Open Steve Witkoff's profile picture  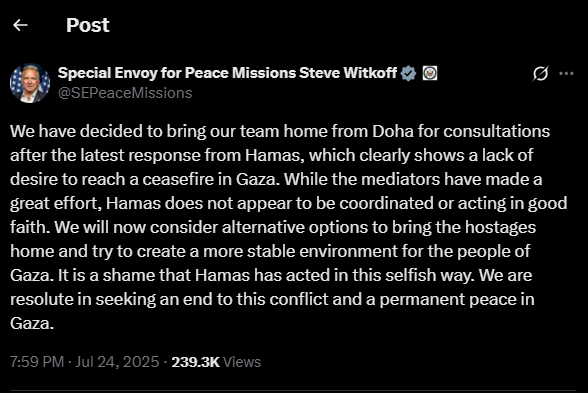pyautogui.click(x=30, y=83)
